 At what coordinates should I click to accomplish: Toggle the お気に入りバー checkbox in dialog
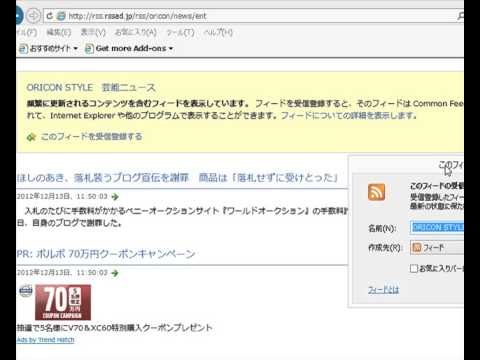coord(414,268)
